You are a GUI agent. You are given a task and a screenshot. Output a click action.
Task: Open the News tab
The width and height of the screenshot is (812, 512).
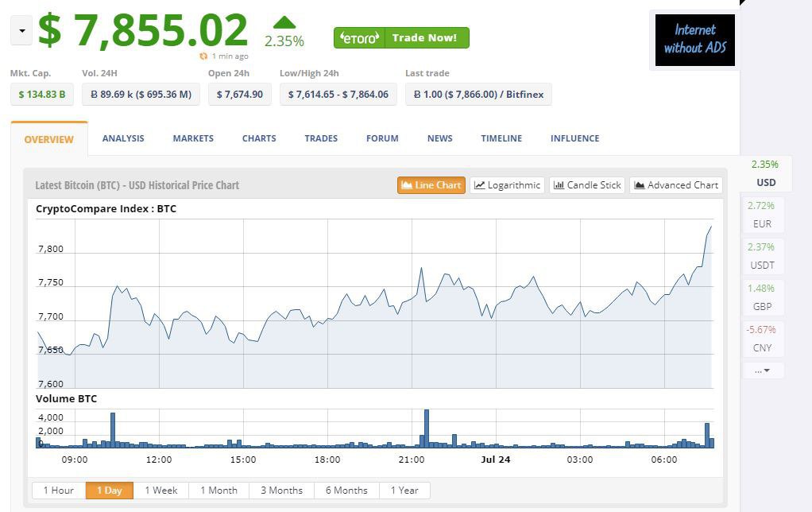pos(439,138)
